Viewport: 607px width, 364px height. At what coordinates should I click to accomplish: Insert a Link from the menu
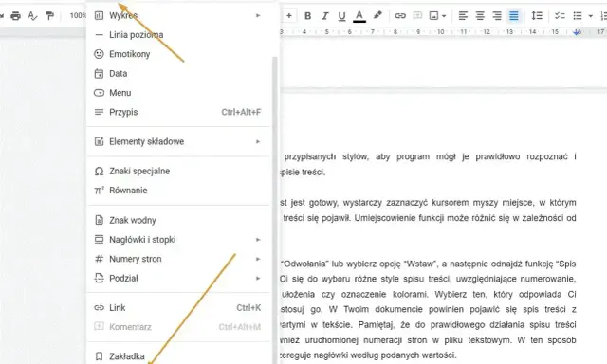pyautogui.click(x=178, y=307)
